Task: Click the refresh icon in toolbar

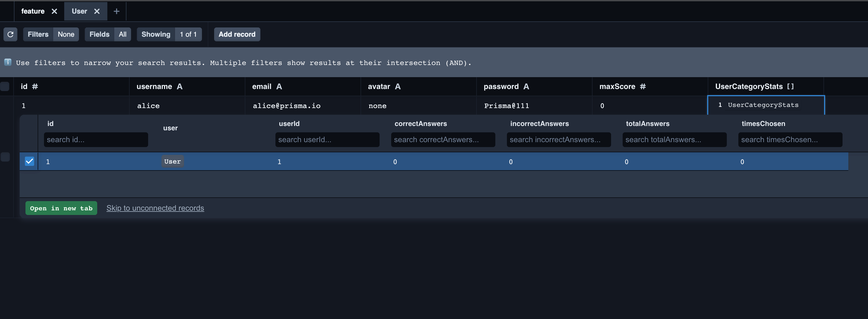Action: [10, 34]
